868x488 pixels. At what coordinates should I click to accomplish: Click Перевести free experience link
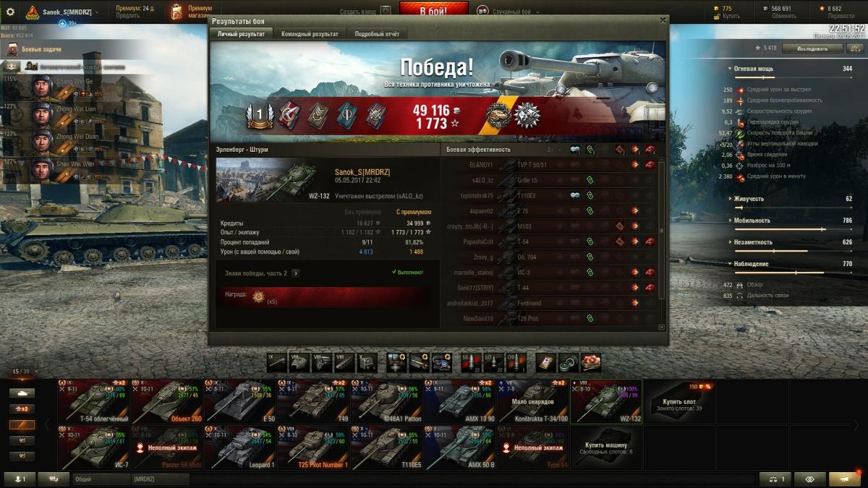(x=841, y=15)
